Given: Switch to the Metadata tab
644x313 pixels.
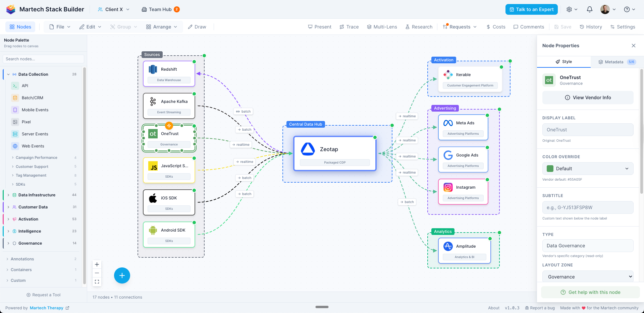Looking at the screenshot, I should point(617,62).
